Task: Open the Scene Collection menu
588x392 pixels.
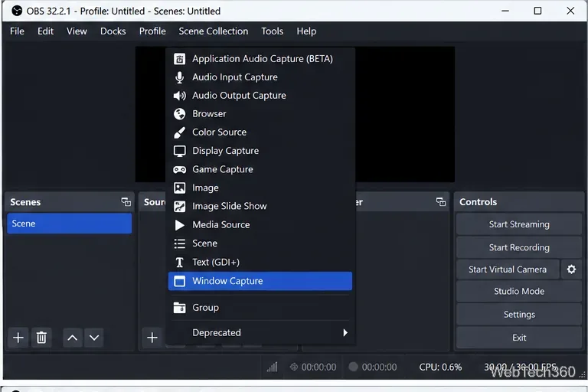Action: coord(214,31)
